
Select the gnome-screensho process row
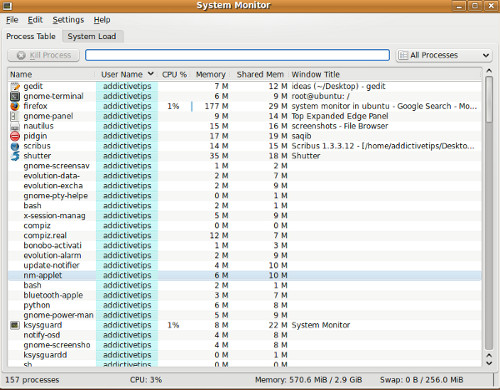245,345
